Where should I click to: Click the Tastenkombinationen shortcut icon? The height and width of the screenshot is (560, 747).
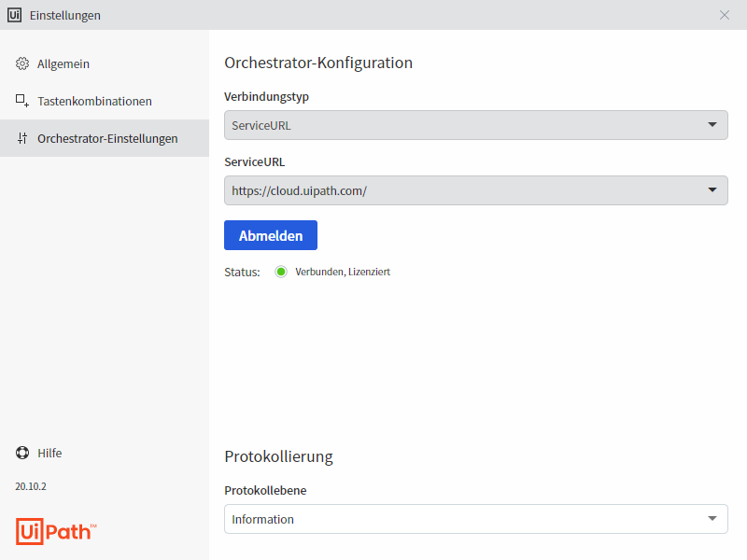(22, 101)
